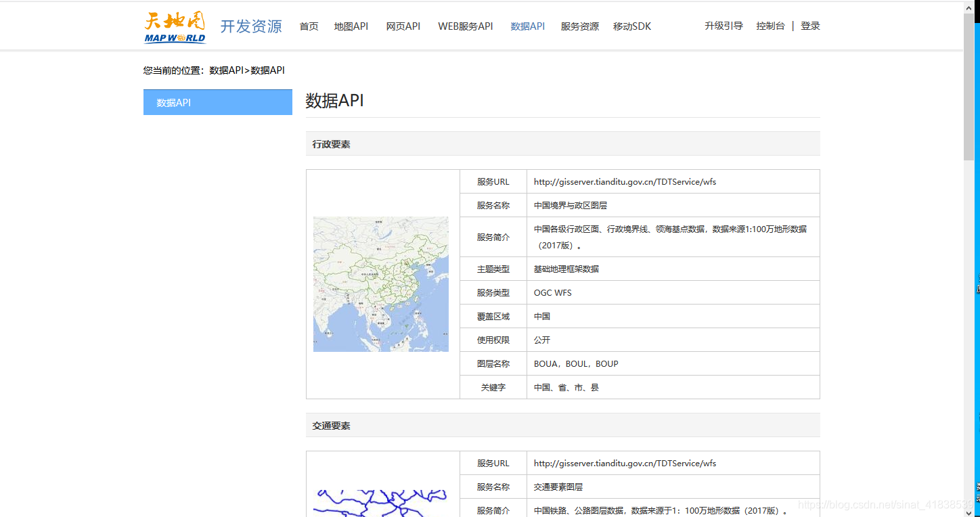The width and height of the screenshot is (980, 517).
Task: Click the 交通要素图层 service name
Action: [558, 487]
